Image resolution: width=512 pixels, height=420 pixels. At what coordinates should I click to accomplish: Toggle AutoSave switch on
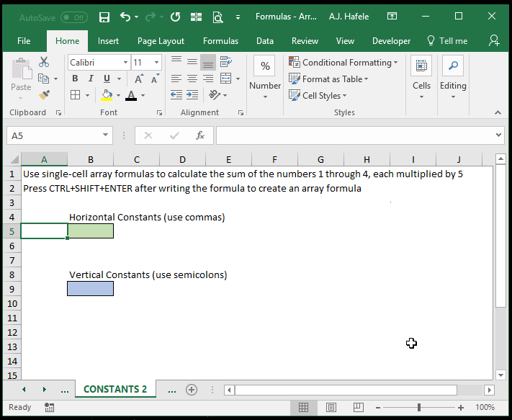point(73,17)
